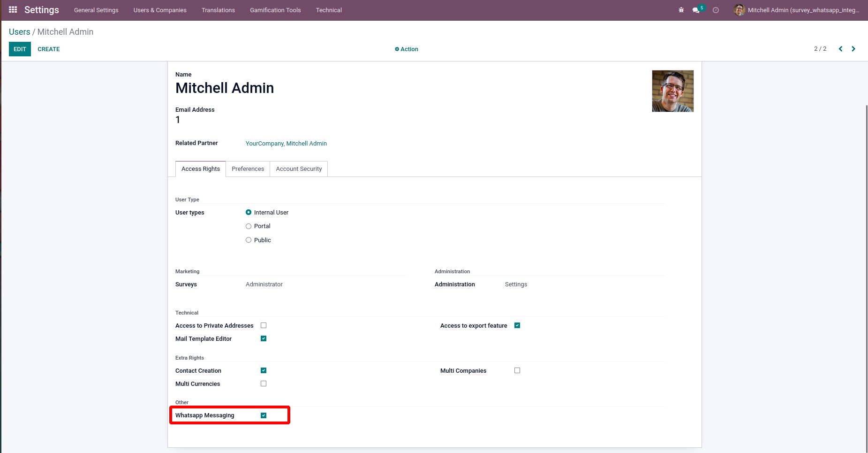Go to previous user record arrow

coord(840,49)
